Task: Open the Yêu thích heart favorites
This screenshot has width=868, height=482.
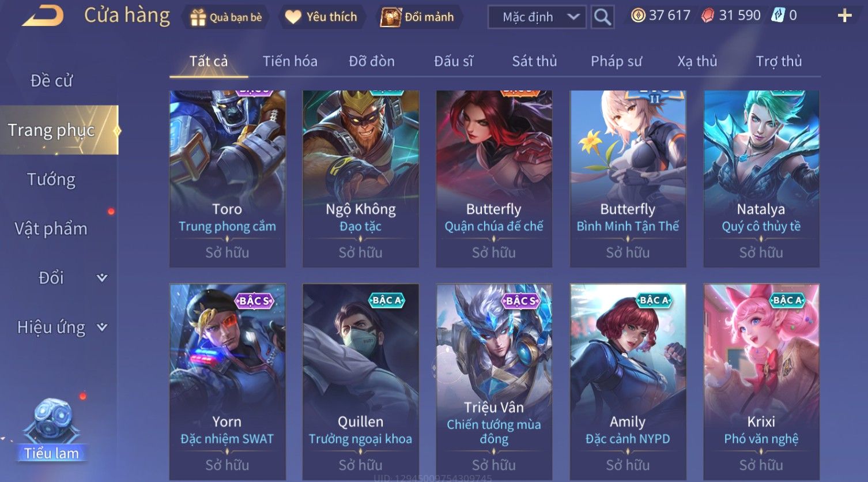Action: coord(293,17)
